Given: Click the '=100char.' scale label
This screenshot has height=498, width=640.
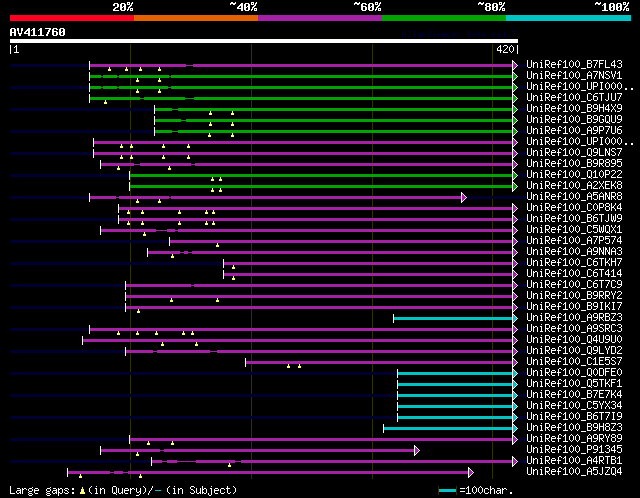Looking at the screenshot, I should pyautogui.click(x=486, y=490).
